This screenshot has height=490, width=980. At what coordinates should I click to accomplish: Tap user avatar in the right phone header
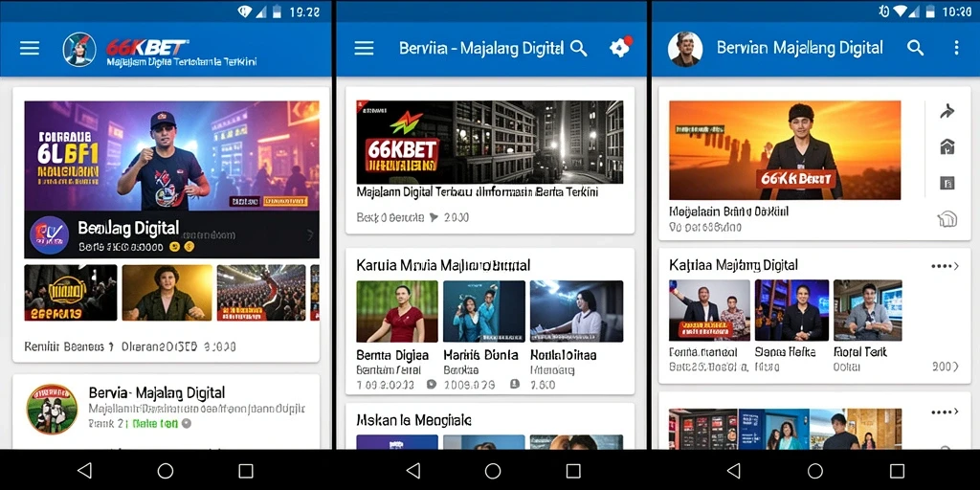pyautogui.click(x=685, y=50)
